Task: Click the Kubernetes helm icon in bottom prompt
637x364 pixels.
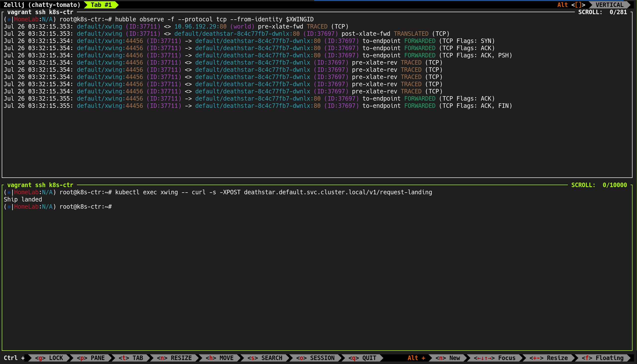Action: (9, 207)
